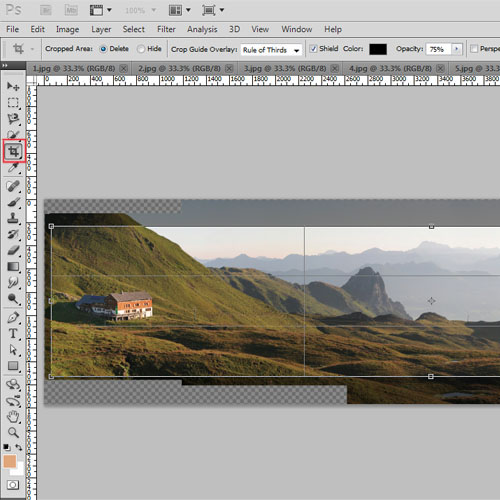
Task: Open the Filter menu
Action: (166, 29)
